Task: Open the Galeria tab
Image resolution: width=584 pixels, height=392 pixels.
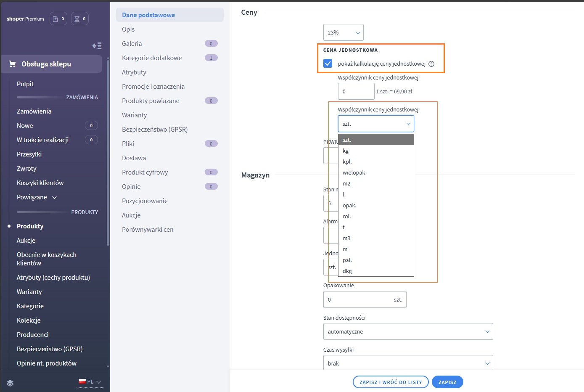Action: tap(132, 44)
